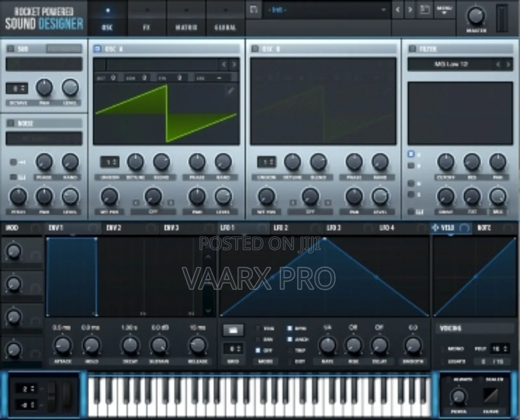Adjust the SUB OCTAVE stepper

[17, 88]
